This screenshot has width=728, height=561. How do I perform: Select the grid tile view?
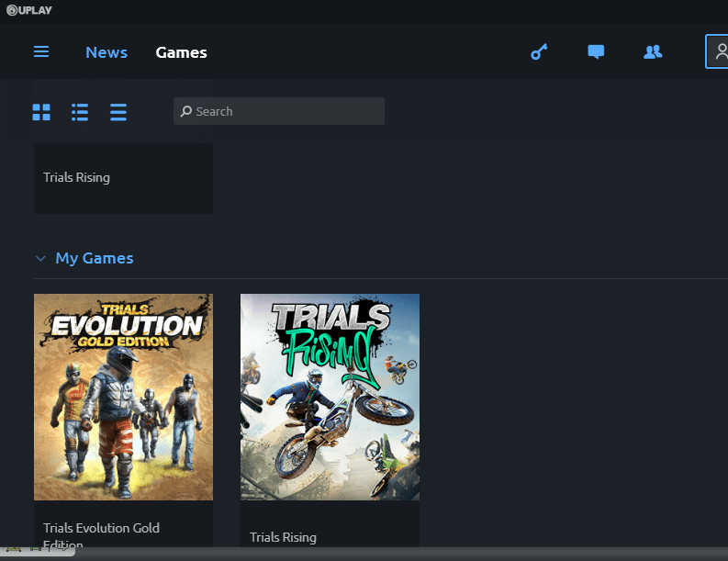click(x=41, y=112)
